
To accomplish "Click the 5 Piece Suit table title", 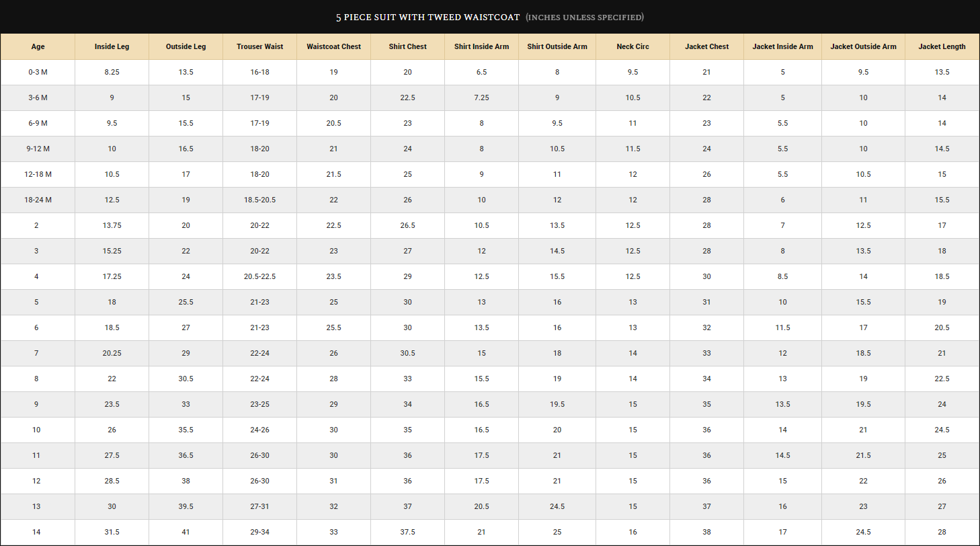I will coord(427,17).
